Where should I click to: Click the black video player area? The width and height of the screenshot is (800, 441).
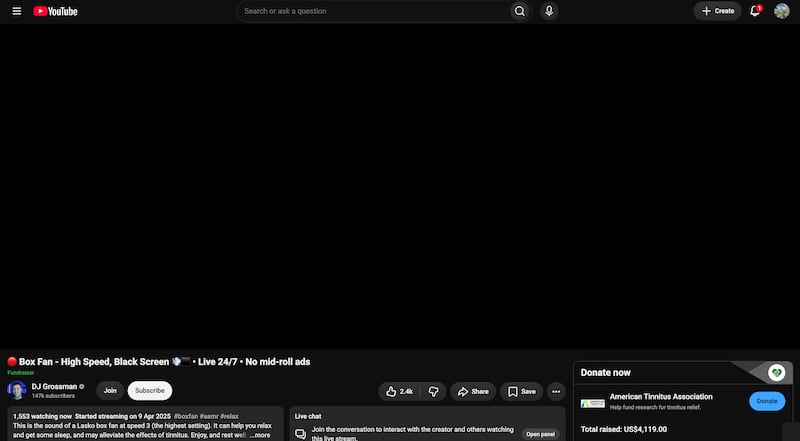(400, 186)
